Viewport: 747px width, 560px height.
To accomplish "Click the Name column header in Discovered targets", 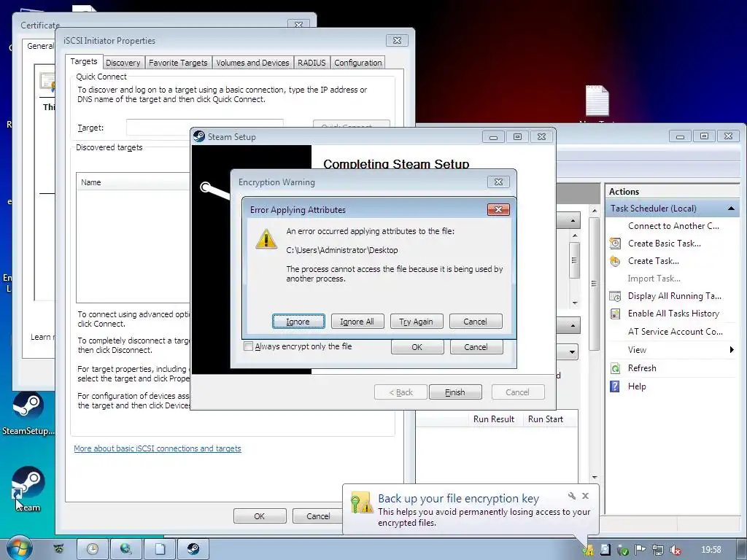I will pos(133,182).
